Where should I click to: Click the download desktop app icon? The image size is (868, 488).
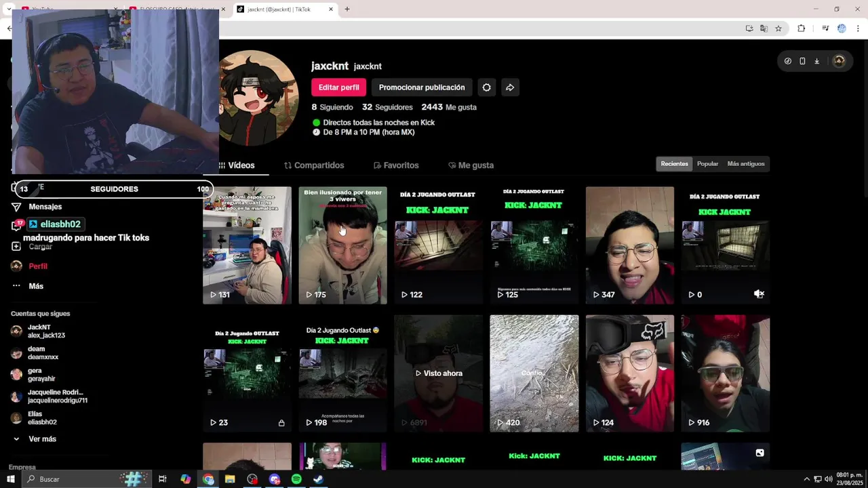pyautogui.click(x=816, y=61)
